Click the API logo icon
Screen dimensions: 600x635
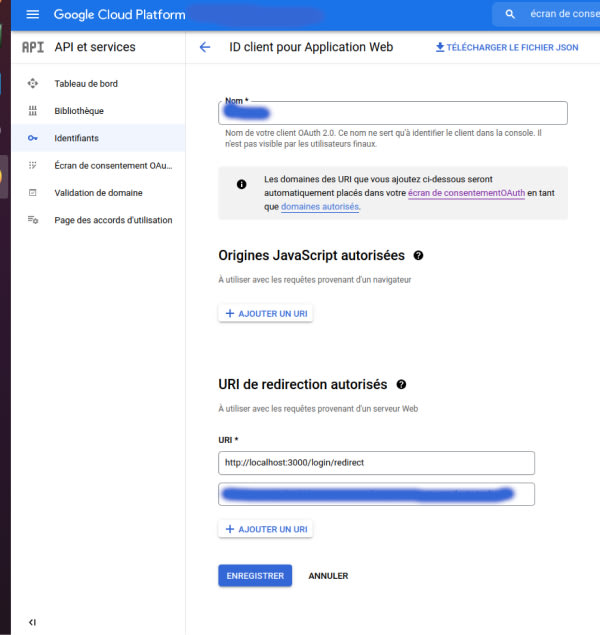[x=32, y=47]
